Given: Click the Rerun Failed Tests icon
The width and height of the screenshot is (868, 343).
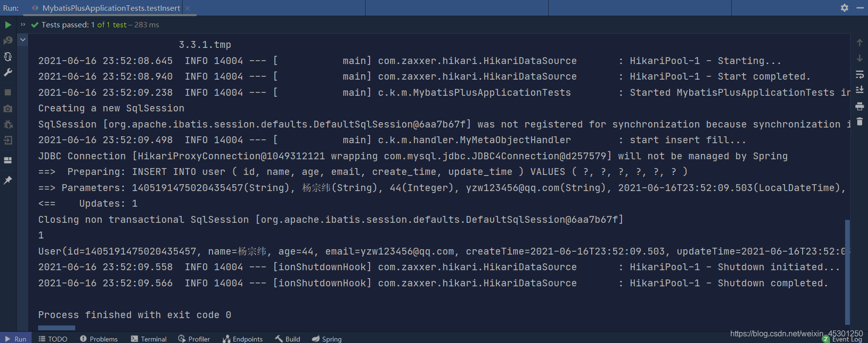Looking at the screenshot, I should 8,40.
